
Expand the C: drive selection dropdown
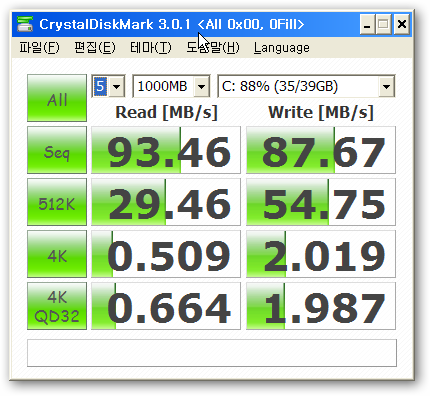pos(386,86)
